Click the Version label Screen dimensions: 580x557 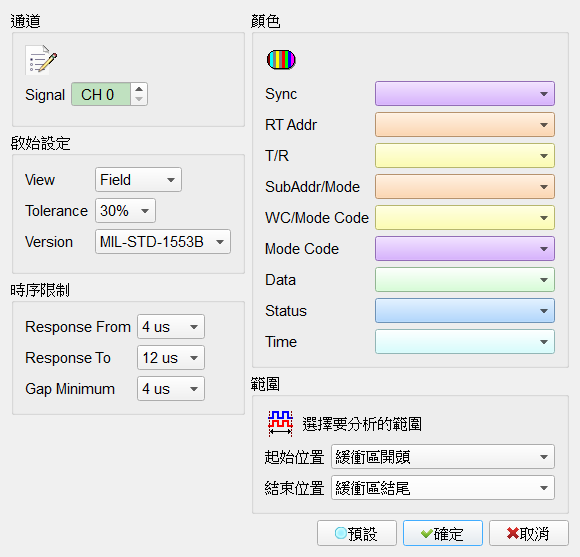click(49, 242)
